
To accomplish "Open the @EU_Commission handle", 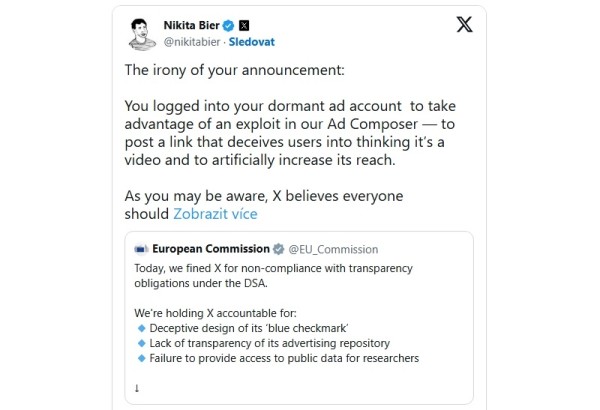I will pos(333,250).
